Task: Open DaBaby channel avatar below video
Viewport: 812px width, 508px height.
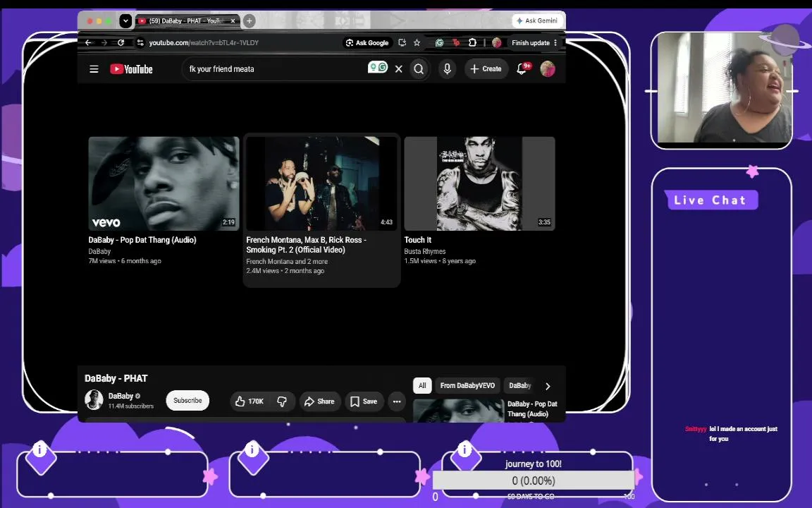Action: (94, 399)
